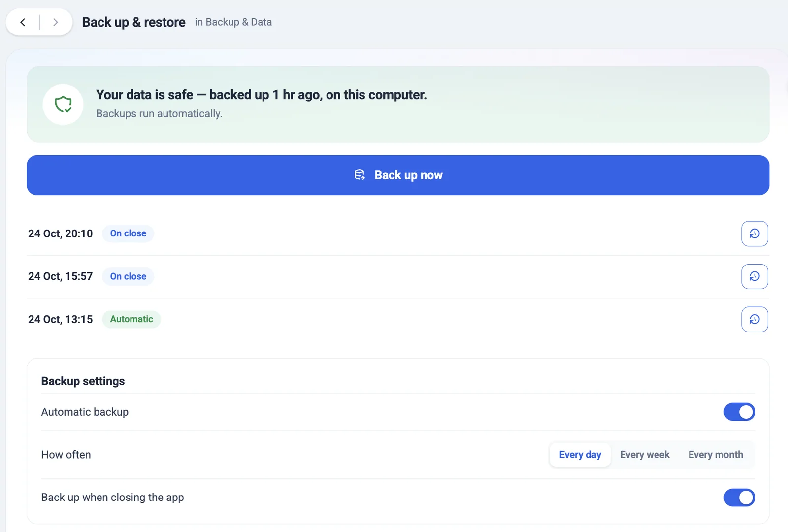Click the 24 Oct, 20:10 timestamp
This screenshot has height=532, width=788.
click(x=60, y=233)
